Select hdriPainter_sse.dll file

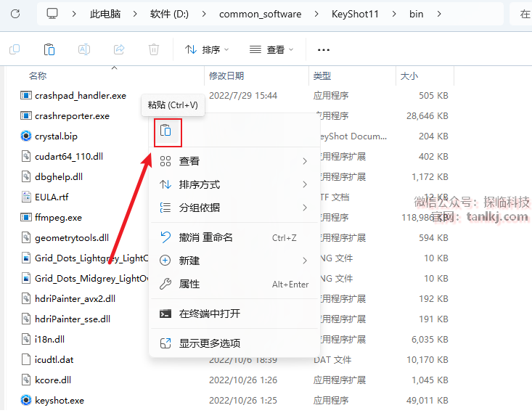coord(73,319)
